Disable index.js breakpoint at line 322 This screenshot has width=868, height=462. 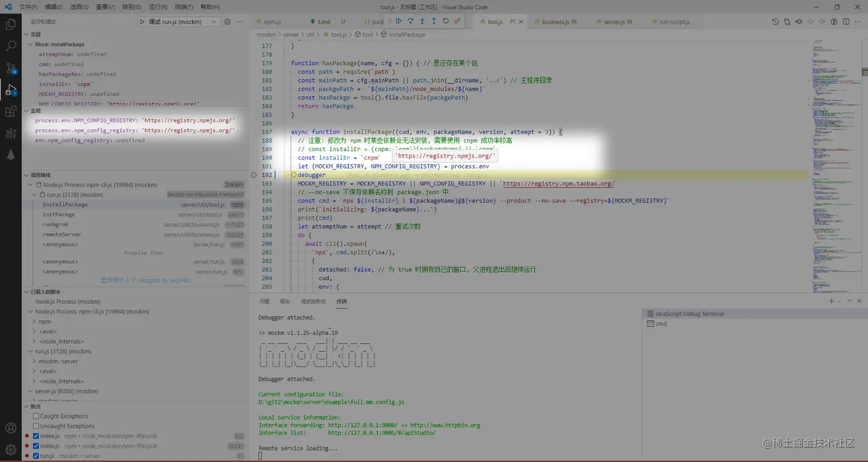click(36, 436)
